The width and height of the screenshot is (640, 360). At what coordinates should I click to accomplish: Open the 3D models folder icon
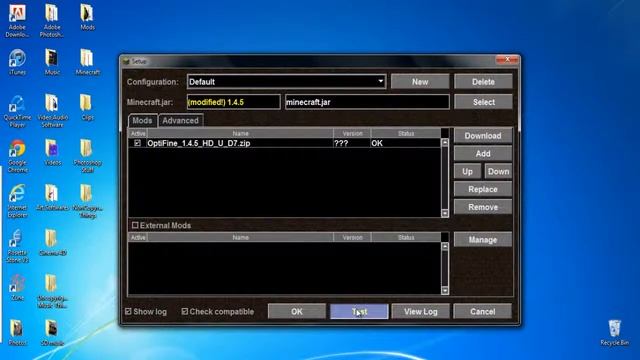point(52,333)
